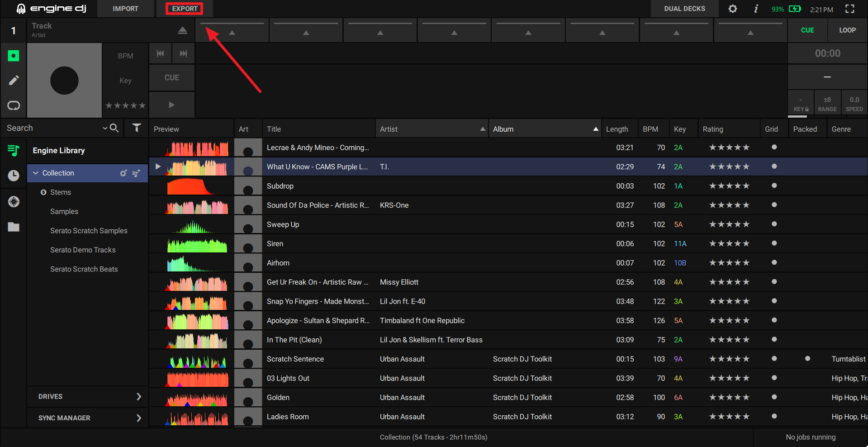Select the LOOP tab on right
This screenshot has height=447, width=868.
[847, 30]
